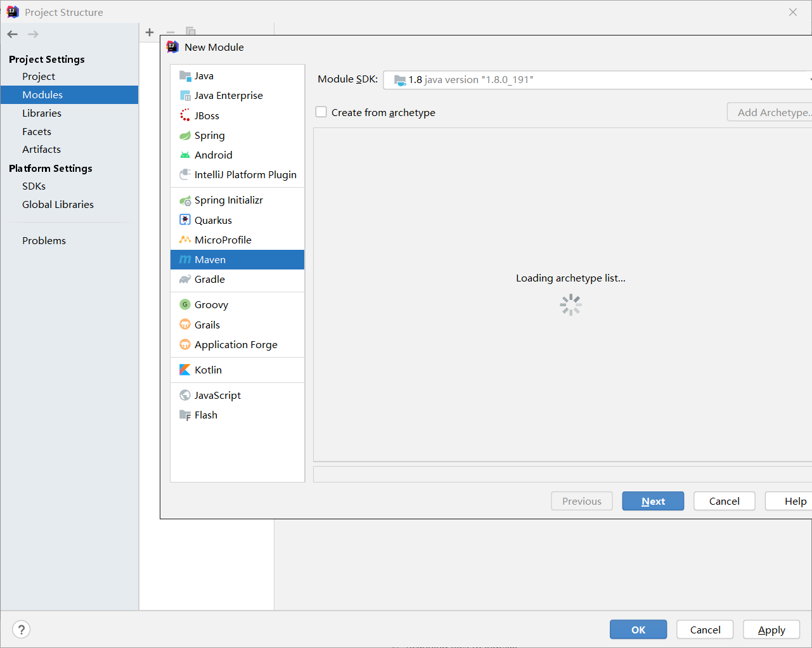This screenshot has width=812, height=648.
Task: Click Cancel in Project Structure window
Action: pos(705,630)
